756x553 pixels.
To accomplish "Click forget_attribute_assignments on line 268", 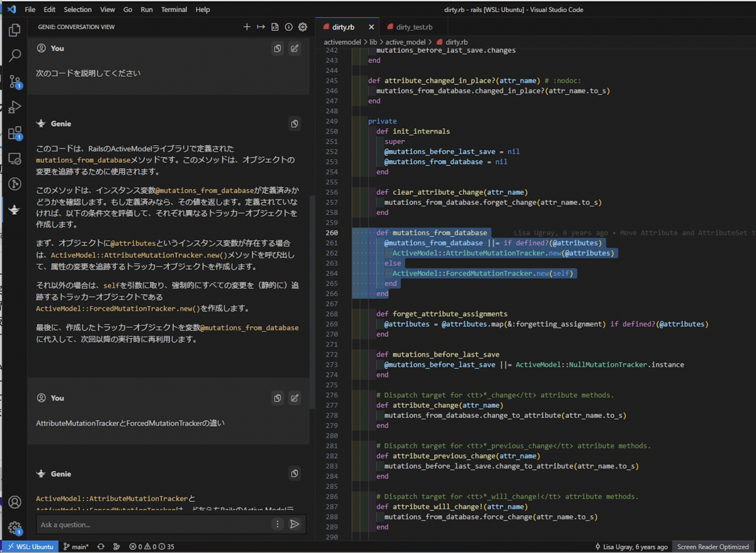I will coord(450,314).
